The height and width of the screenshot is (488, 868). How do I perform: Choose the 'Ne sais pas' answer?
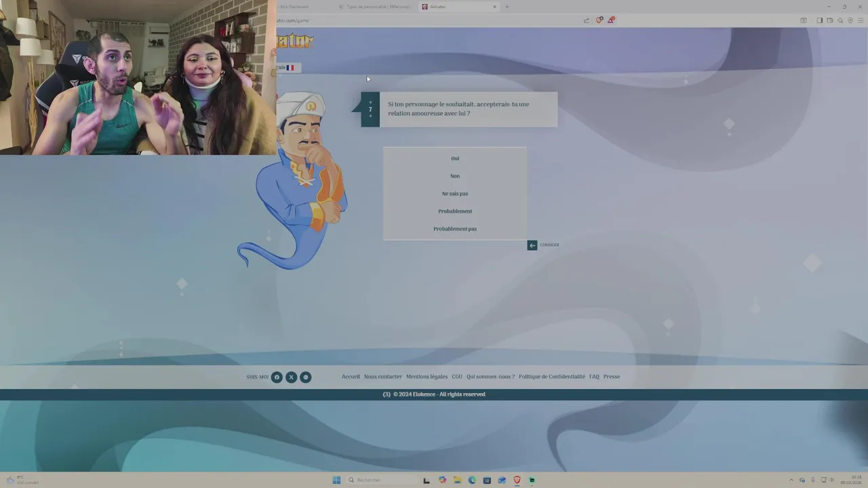(x=455, y=194)
